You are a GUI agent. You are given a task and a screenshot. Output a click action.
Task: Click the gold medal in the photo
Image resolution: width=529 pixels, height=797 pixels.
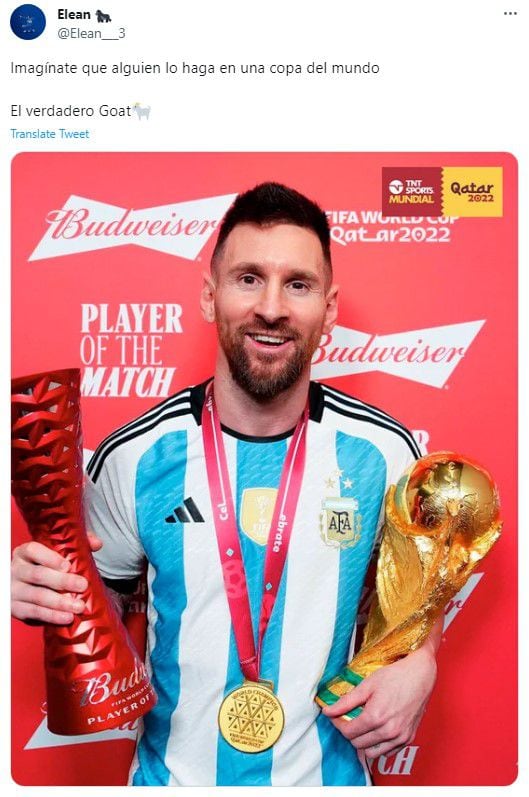[251, 717]
